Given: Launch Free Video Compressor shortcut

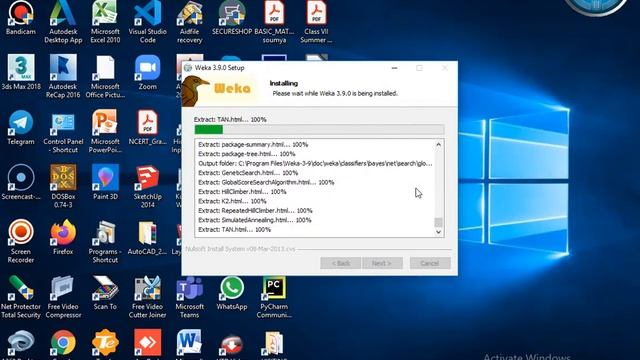Looking at the screenshot, I should (x=63, y=297).
